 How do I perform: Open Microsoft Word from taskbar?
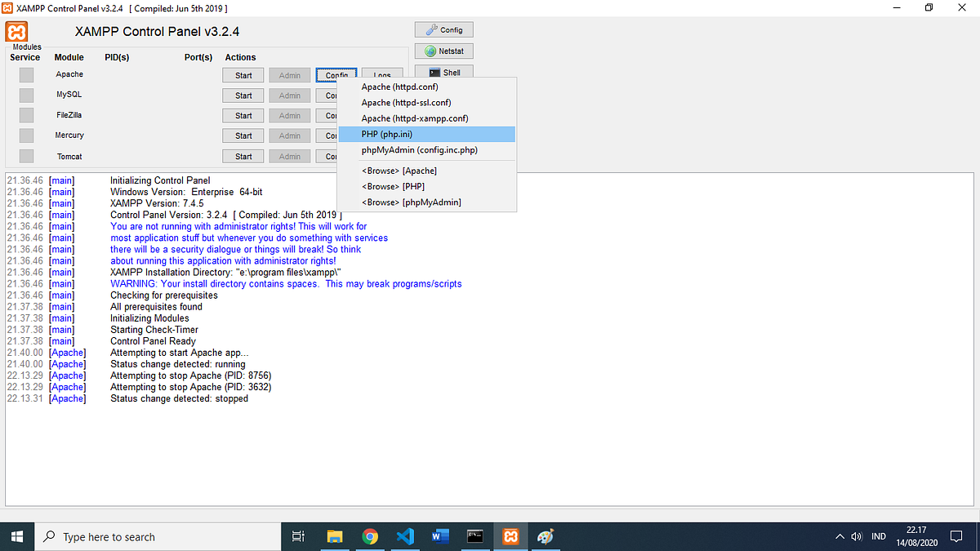[x=440, y=536]
